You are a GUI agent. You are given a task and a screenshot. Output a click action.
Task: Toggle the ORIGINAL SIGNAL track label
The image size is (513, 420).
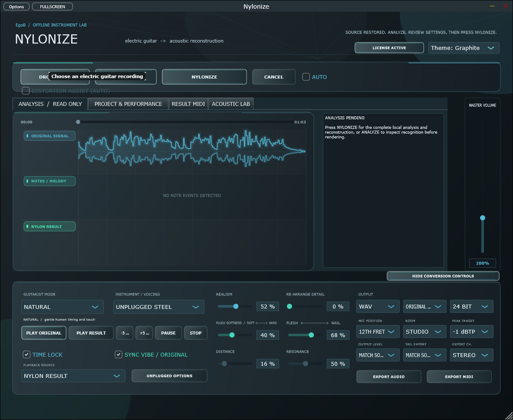[50, 136]
